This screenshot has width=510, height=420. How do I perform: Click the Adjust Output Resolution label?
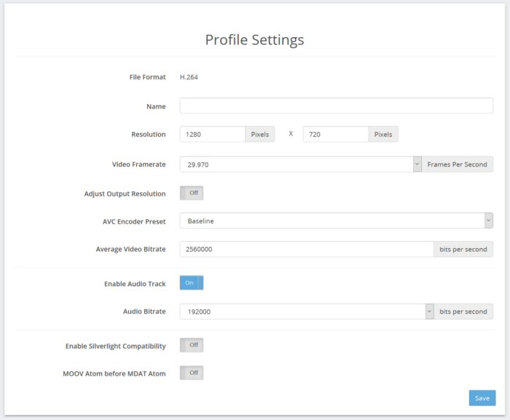click(125, 194)
